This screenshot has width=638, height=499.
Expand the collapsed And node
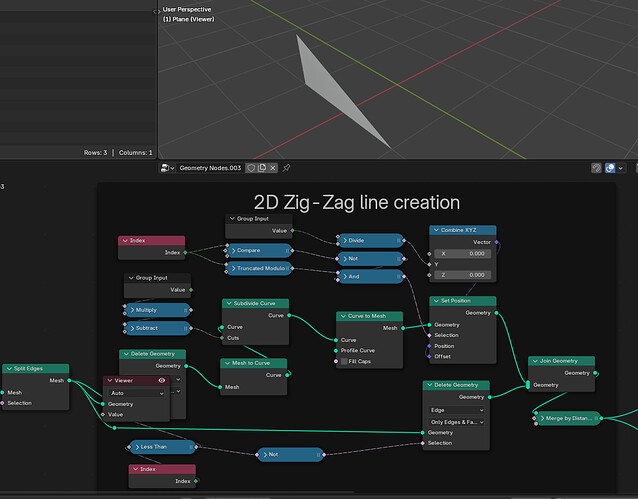point(345,276)
